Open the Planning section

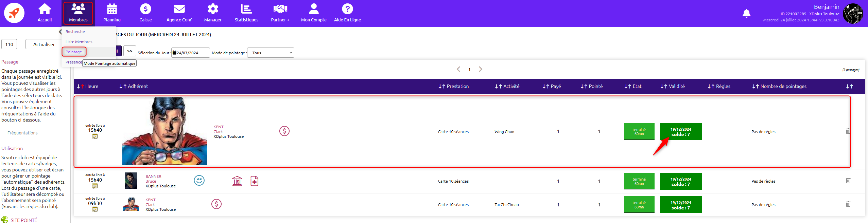point(112,13)
